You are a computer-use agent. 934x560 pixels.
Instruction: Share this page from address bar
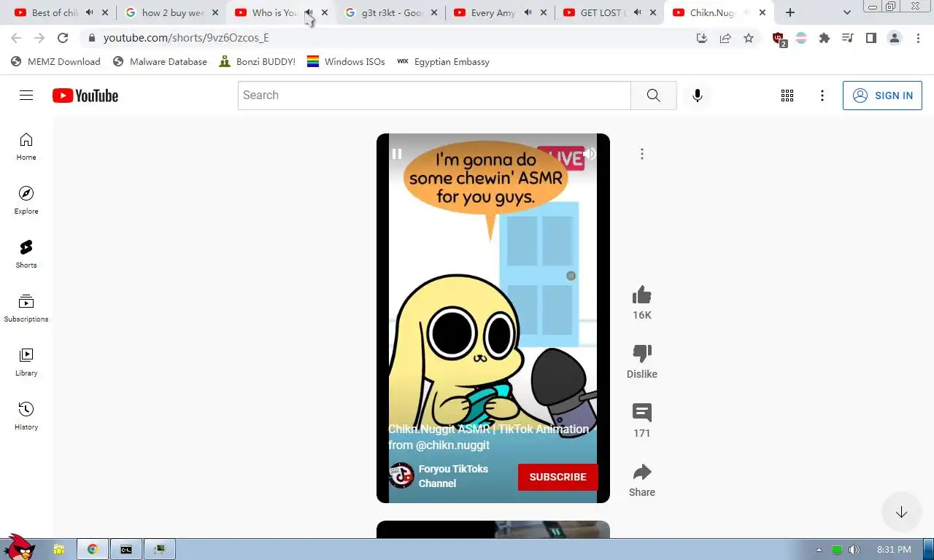(725, 38)
